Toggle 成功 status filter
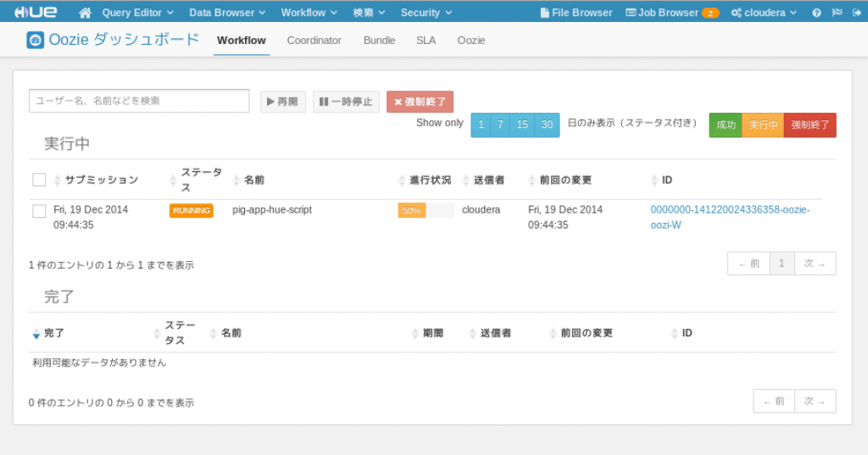The image size is (868, 455). 726,125
